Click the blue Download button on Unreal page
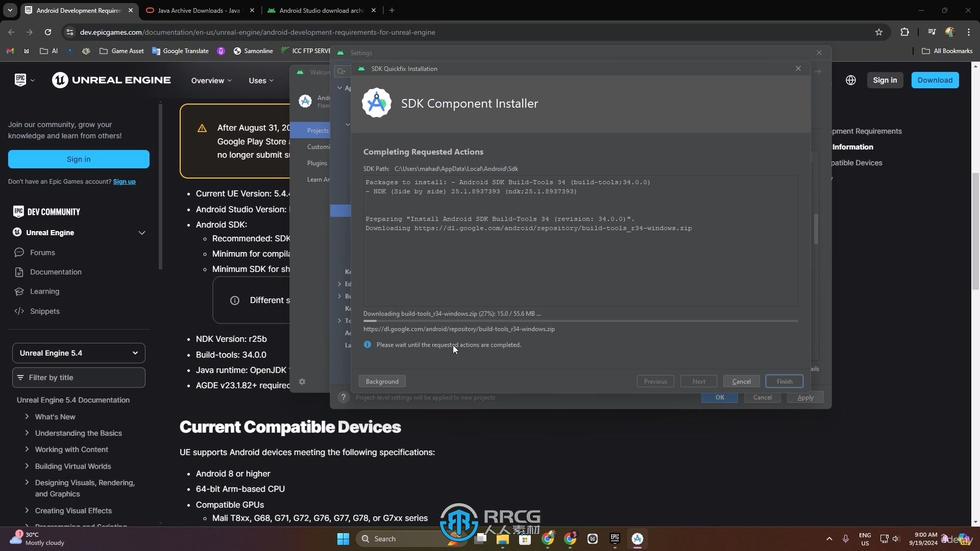980x551 pixels. click(935, 80)
